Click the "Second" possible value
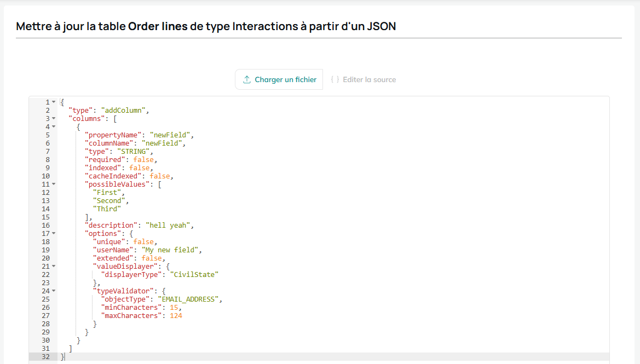The width and height of the screenshot is (640, 364). pyautogui.click(x=109, y=201)
